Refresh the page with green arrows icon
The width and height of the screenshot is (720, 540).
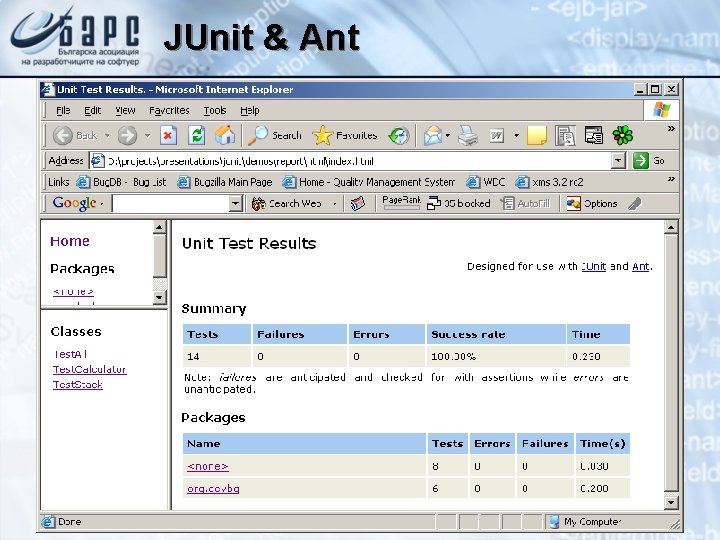(197, 135)
